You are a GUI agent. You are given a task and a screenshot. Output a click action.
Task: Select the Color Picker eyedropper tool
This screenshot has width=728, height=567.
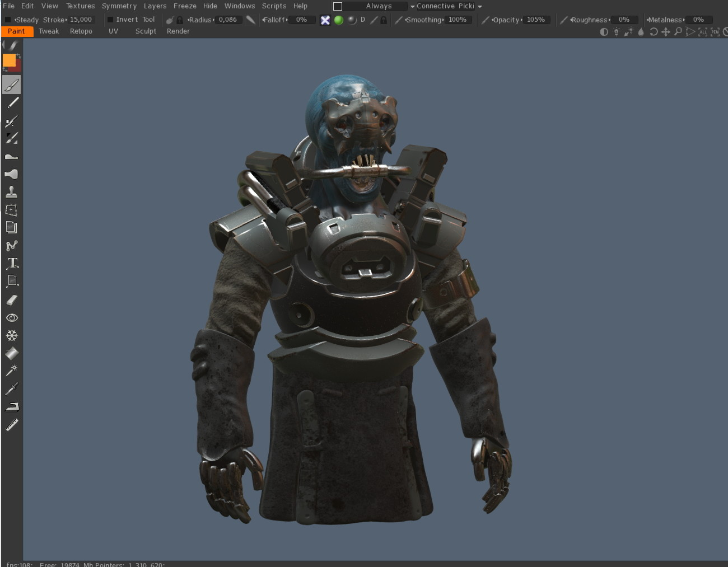(x=12, y=388)
